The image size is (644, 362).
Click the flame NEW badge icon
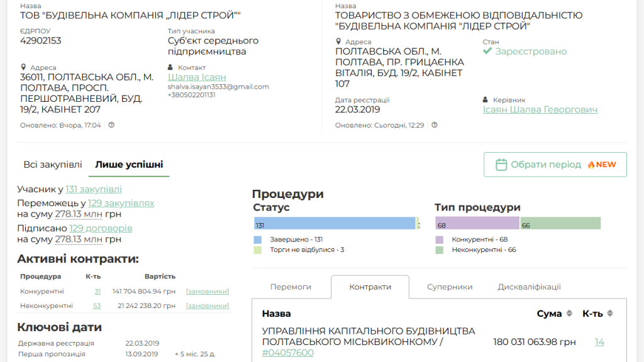[x=591, y=165]
